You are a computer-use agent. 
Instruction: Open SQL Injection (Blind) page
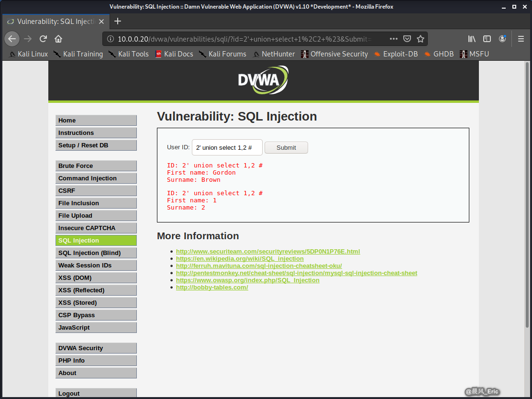point(96,253)
